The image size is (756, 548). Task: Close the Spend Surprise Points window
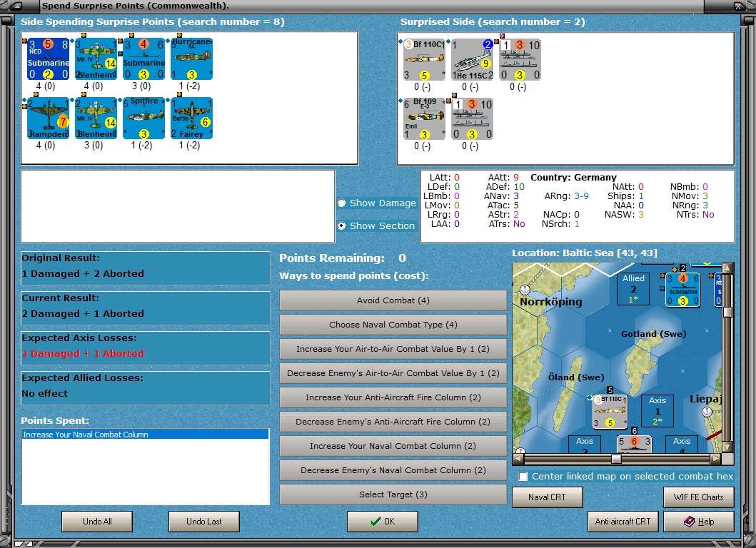[737, 6]
